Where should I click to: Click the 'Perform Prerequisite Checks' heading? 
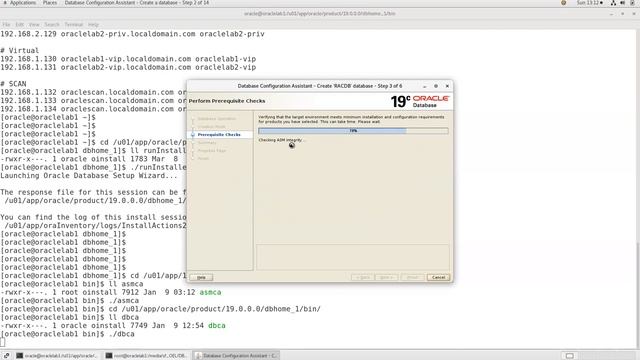click(x=227, y=101)
